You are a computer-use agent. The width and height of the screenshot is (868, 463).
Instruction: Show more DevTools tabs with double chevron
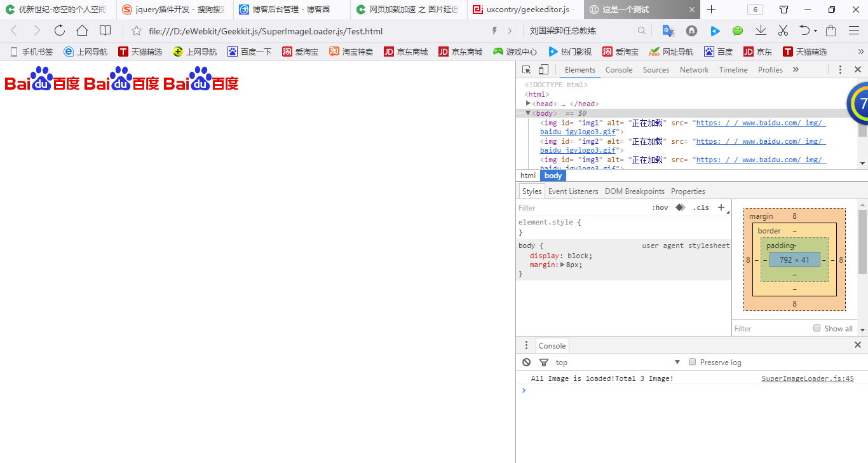[x=796, y=70]
